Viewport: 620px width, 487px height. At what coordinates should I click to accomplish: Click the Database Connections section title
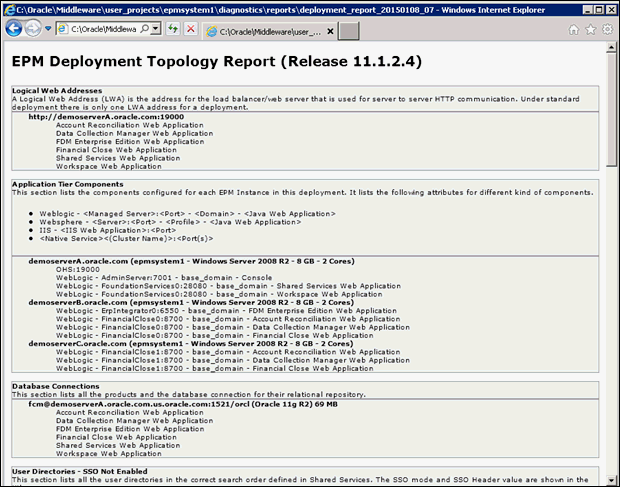point(56,386)
